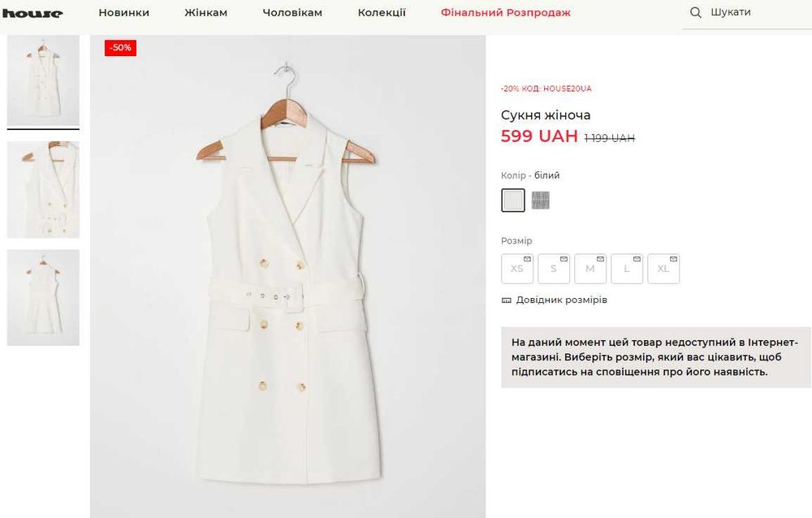
Task: Open the Фінальний Розпродаж sale link
Action: point(505,13)
